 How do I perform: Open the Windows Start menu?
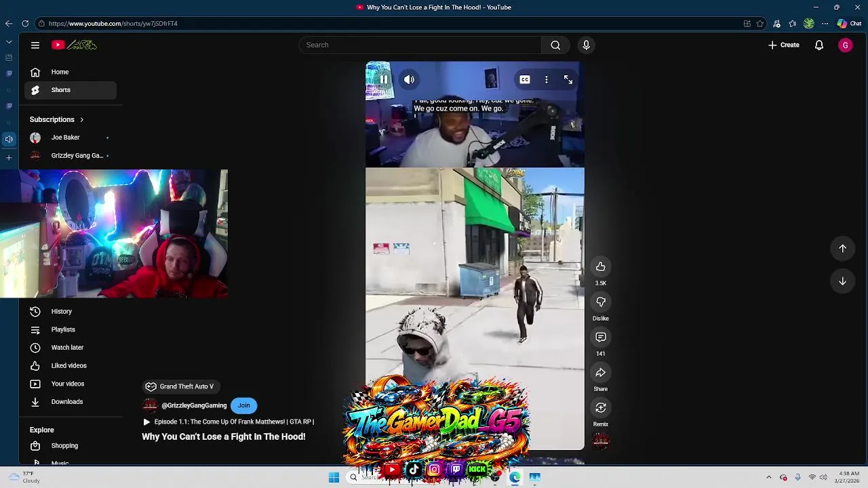334,478
